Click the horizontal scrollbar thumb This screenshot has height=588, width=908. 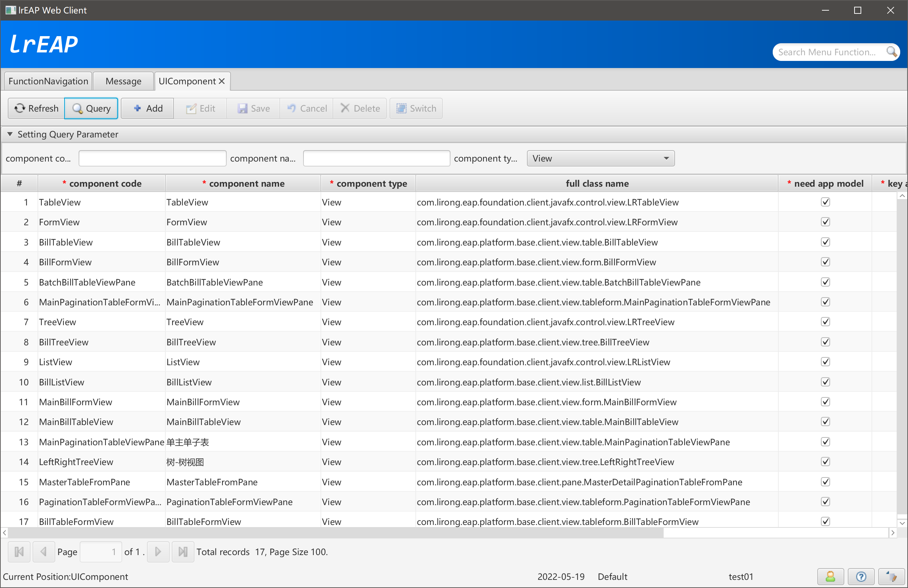(336, 533)
